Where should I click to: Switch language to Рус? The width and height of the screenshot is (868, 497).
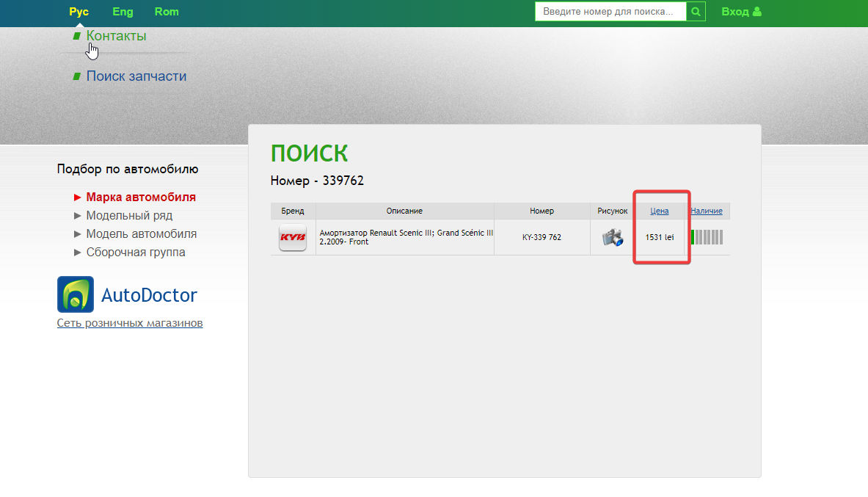pos(79,12)
